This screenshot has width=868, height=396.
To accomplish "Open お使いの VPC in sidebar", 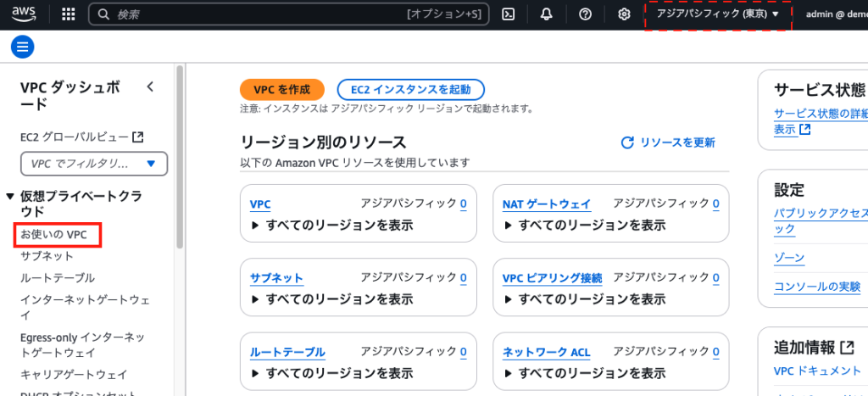I will [53, 234].
